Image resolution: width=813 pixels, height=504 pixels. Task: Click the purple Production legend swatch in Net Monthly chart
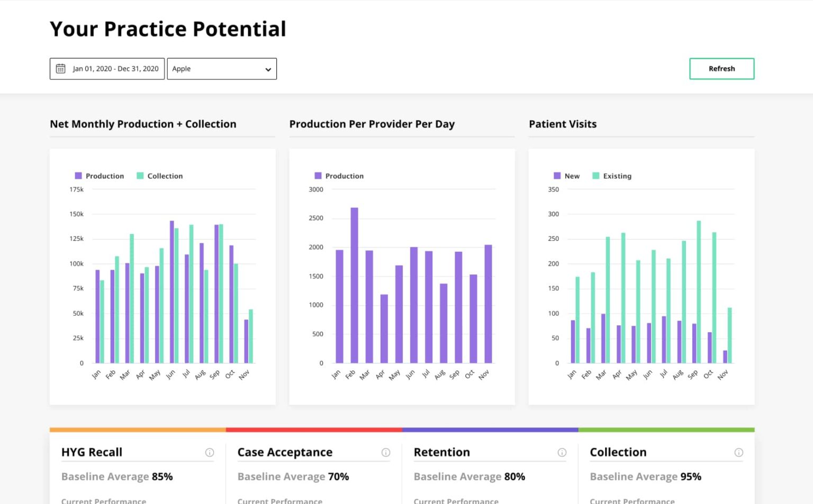[x=78, y=176]
